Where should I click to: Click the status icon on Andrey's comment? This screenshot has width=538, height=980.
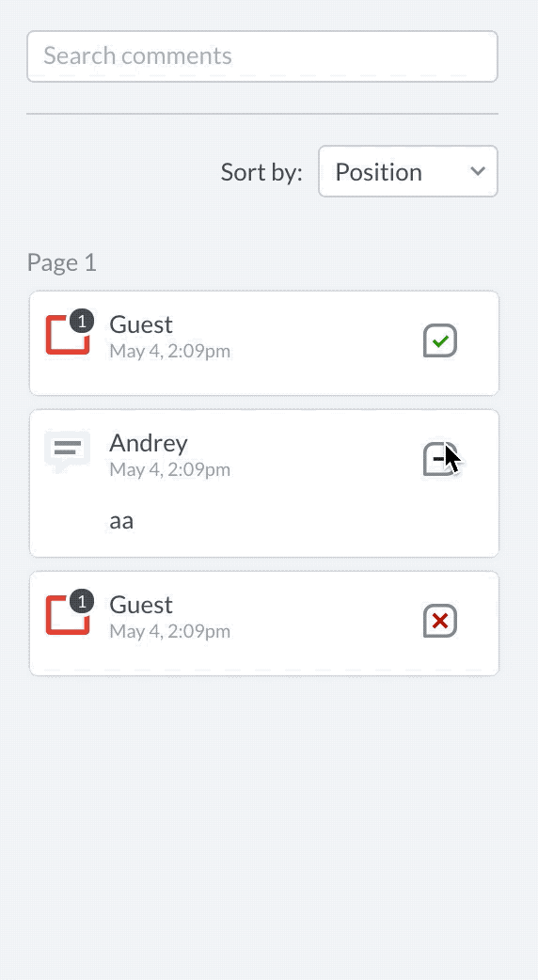tap(440, 459)
